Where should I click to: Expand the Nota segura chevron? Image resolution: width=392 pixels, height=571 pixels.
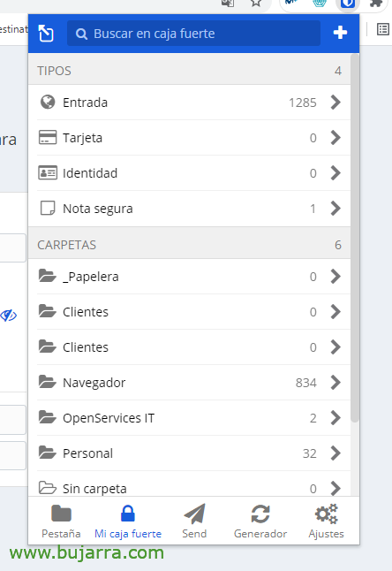coord(335,209)
